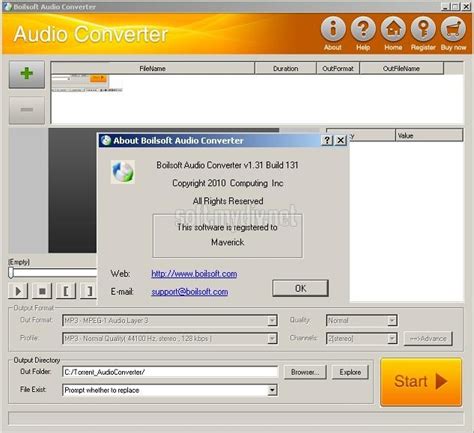Click the Duration column header
The height and width of the screenshot is (433, 474).
click(285, 68)
